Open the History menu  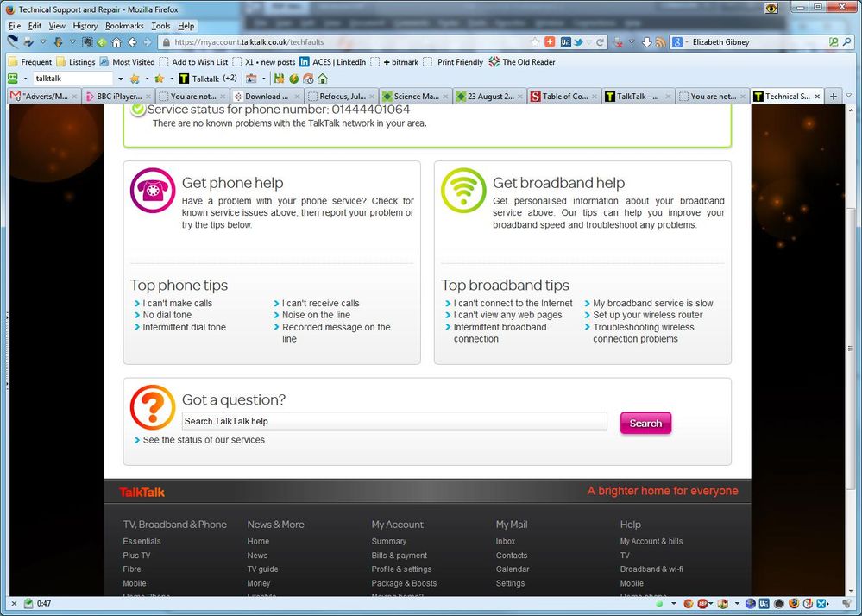point(85,26)
